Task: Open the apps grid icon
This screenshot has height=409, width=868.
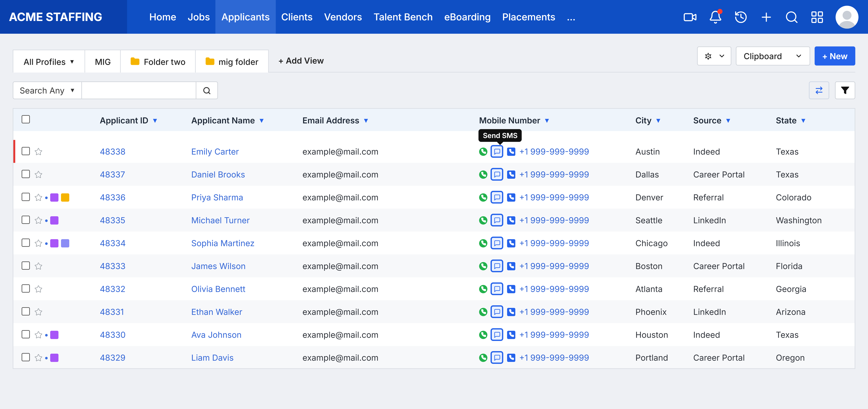Action: point(817,17)
